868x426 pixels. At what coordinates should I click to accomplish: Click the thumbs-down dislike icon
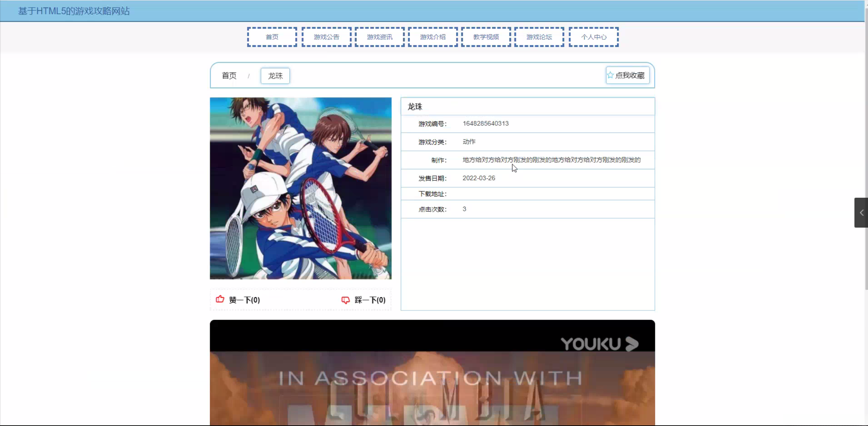pos(345,300)
